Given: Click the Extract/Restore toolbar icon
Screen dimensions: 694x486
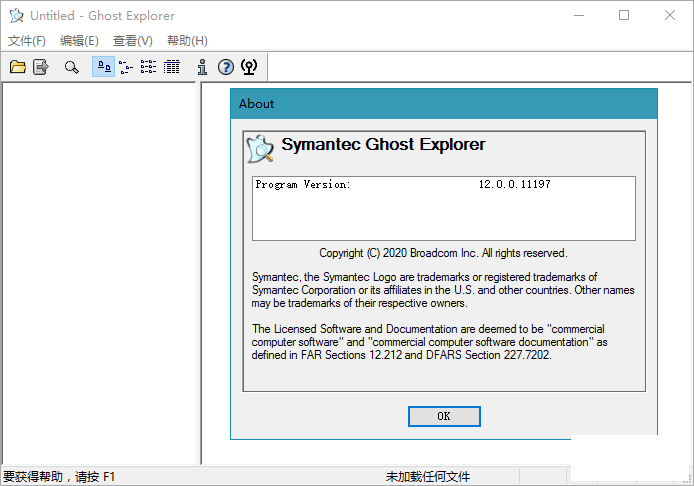Looking at the screenshot, I should (x=41, y=67).
